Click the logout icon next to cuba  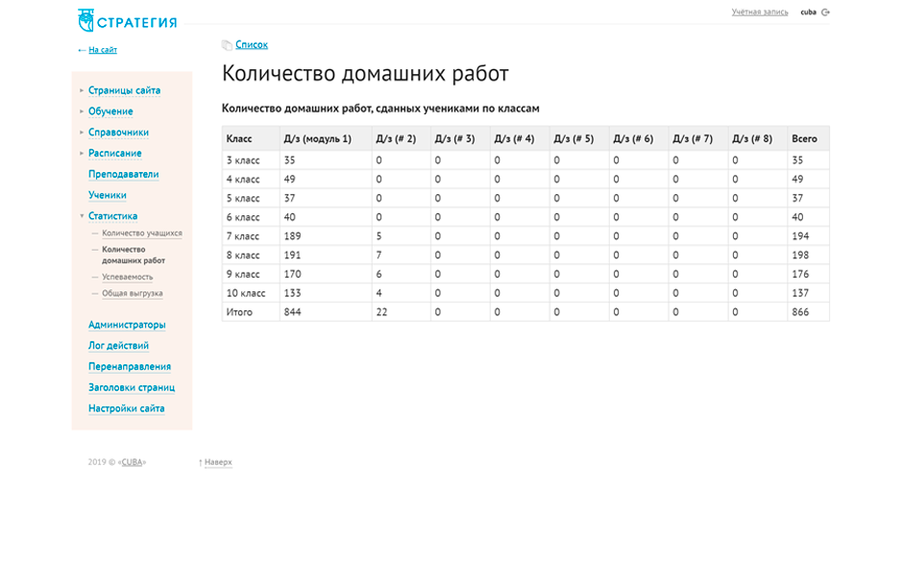(825, 12)
